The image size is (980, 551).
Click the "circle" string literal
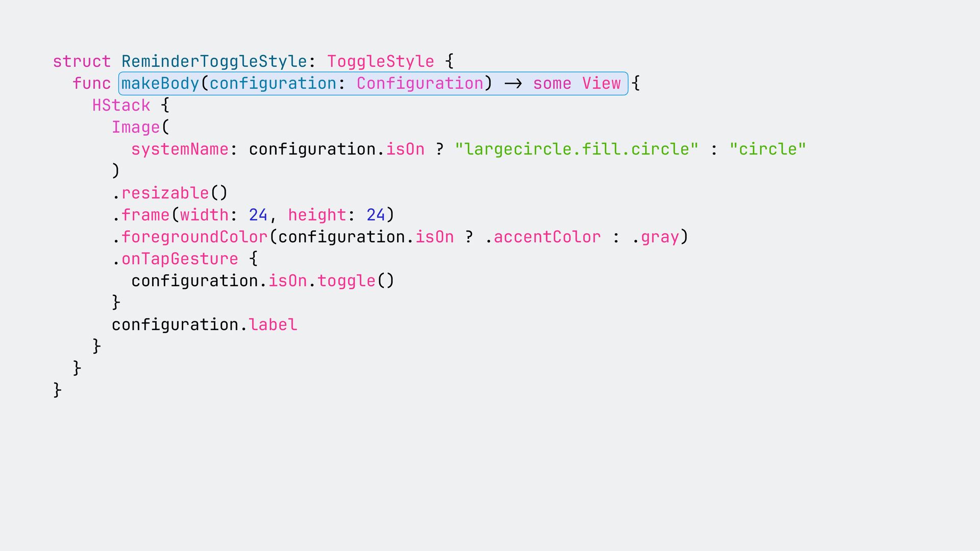coord(768,149)
